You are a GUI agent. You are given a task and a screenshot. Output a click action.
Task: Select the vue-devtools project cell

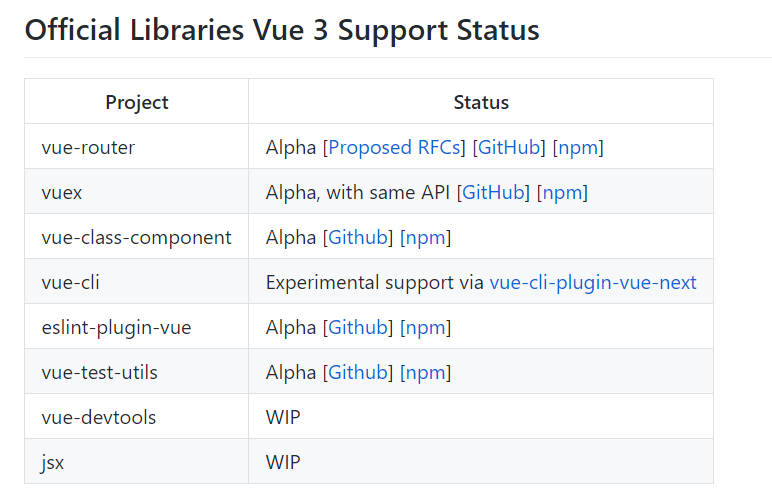[99, 417]
